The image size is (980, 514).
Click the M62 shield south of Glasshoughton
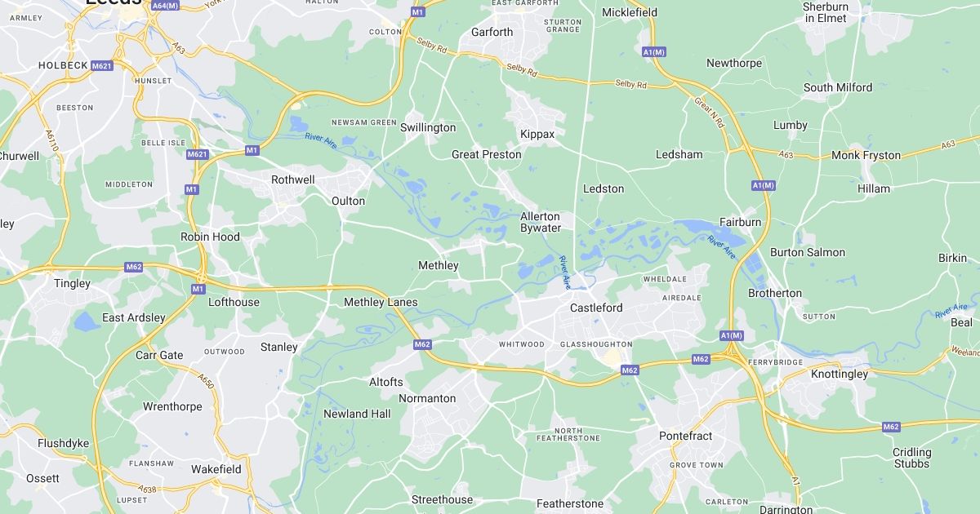click(x=629, y=370)
